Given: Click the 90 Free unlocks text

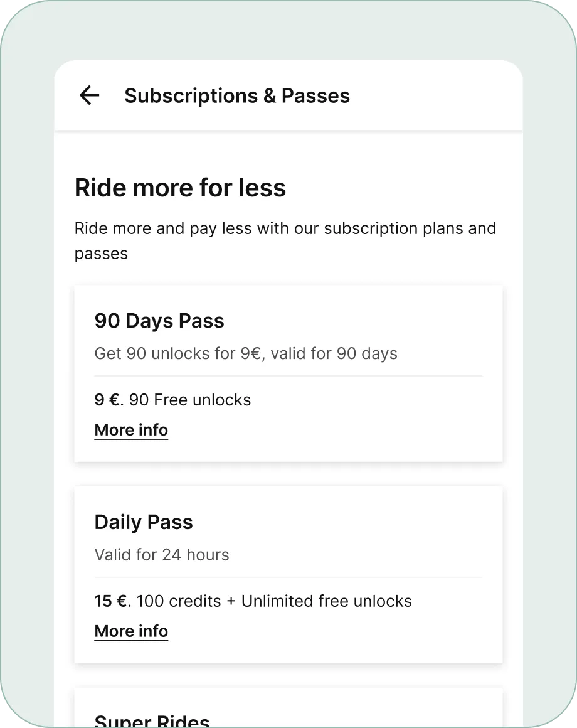Looking at the screenshot, I should click(x=190, y=400).
